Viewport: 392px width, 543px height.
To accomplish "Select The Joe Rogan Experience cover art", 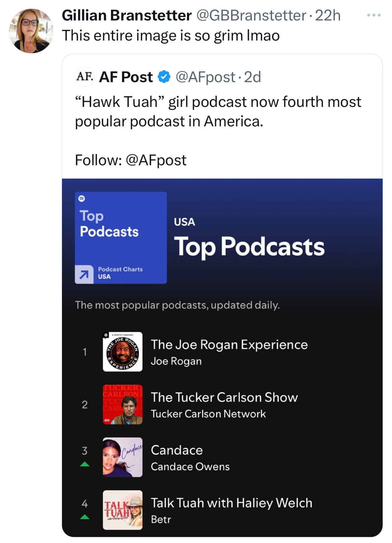I will [x=123, y=352].
